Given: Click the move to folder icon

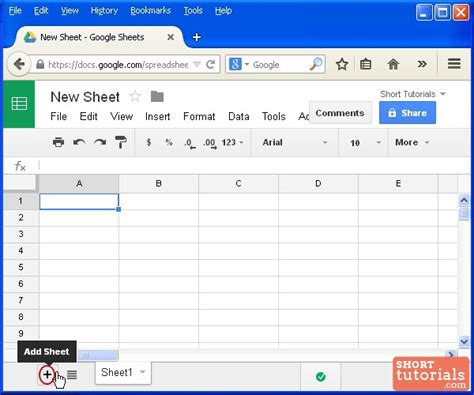Looking at the screenshot, I should (157, 97).
